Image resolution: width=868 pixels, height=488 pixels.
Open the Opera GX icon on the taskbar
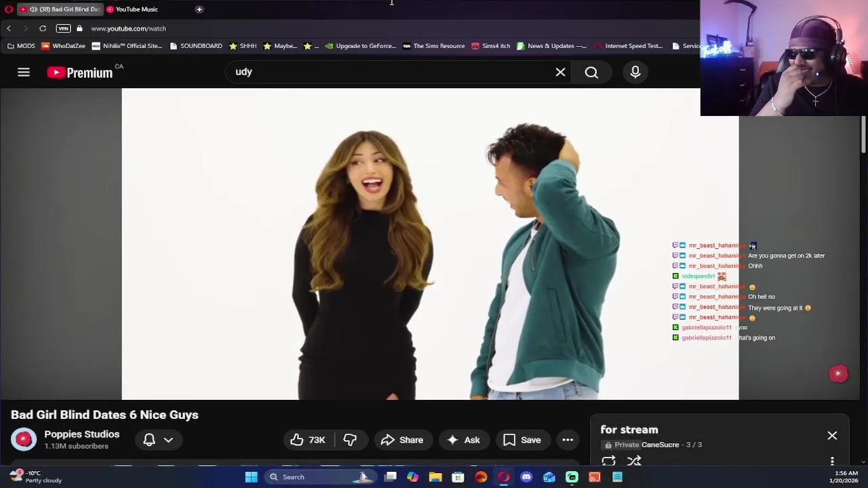click(x=504, y=477)
